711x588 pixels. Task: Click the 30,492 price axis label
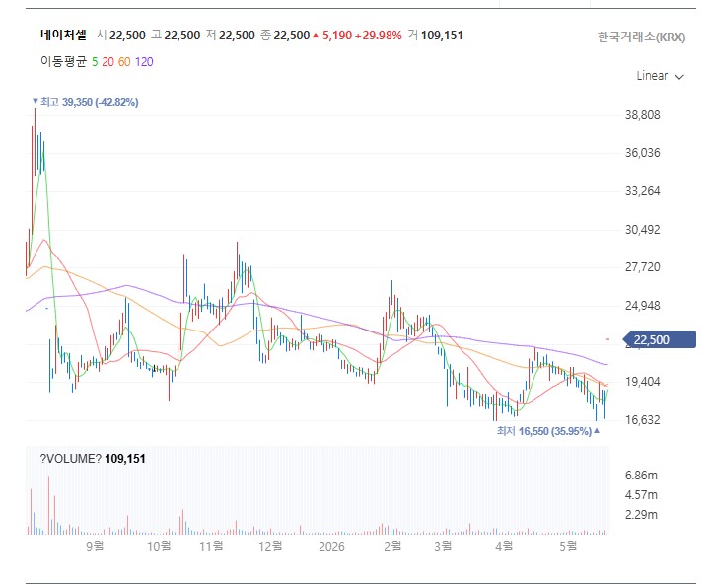click(643, 230)
